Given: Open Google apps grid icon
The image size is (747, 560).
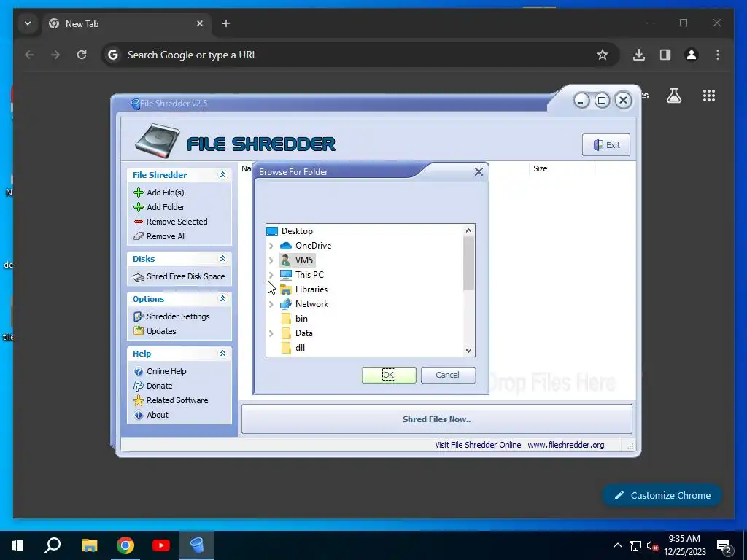Looking at the screenshot, I should [709, 96].
